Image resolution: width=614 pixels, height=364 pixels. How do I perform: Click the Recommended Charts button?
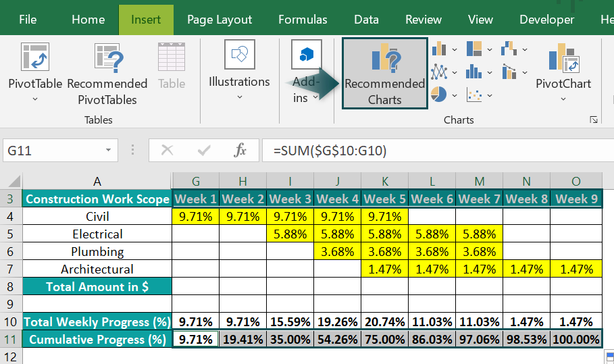(x=385, y=73)
